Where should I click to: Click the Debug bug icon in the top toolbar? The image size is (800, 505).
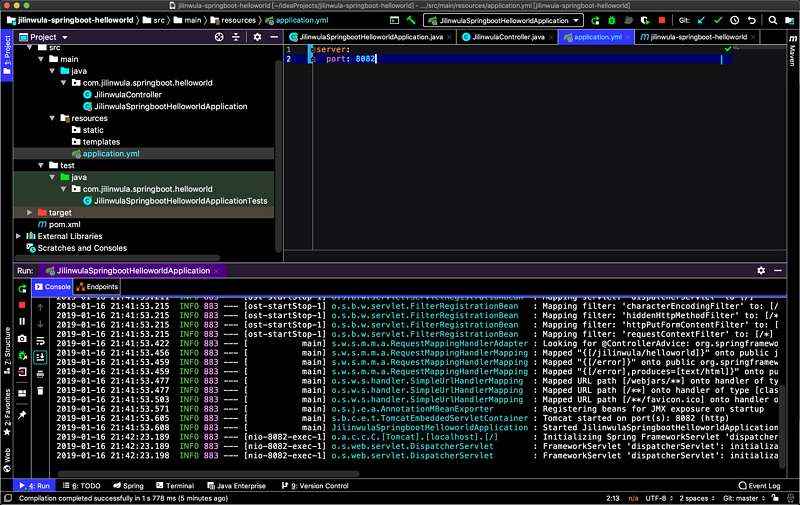pyautogui.click(x=612, y=20)
